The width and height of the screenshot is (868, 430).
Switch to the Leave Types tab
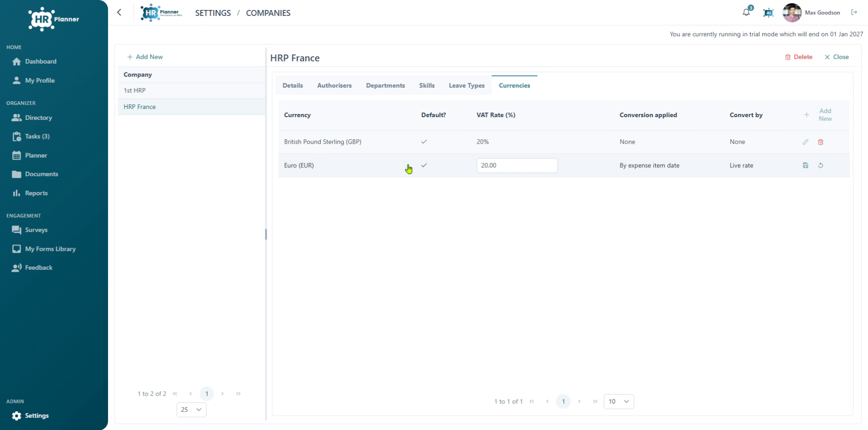point(467,85)
